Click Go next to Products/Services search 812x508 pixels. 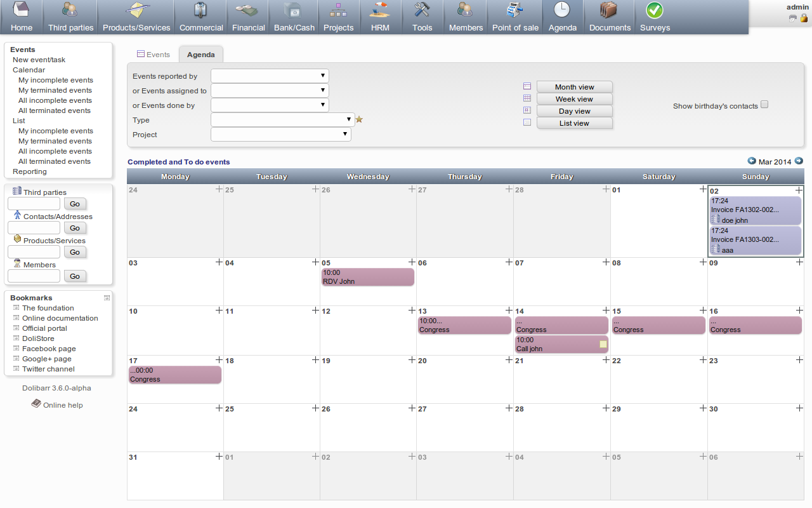75,252
